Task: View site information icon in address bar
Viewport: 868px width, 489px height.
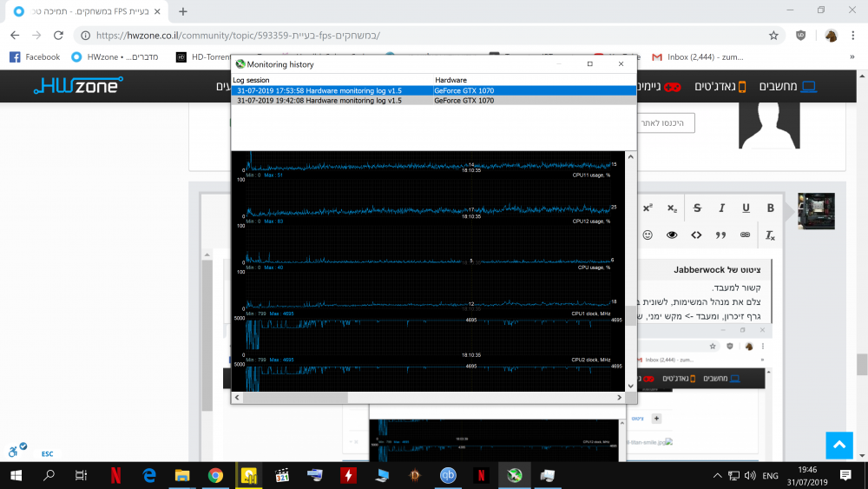Action: click(86, 36)
